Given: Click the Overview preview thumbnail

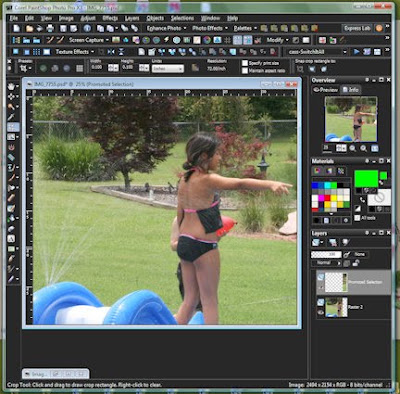Looking at the screenshot, I should (351, 119).
